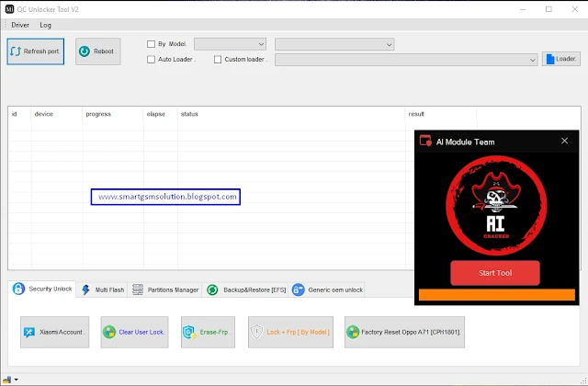Image resolution: width=588 pixels, height=386 pixels.
Task: Click the Partitions Manager stack icon
Action: point(138,289)
